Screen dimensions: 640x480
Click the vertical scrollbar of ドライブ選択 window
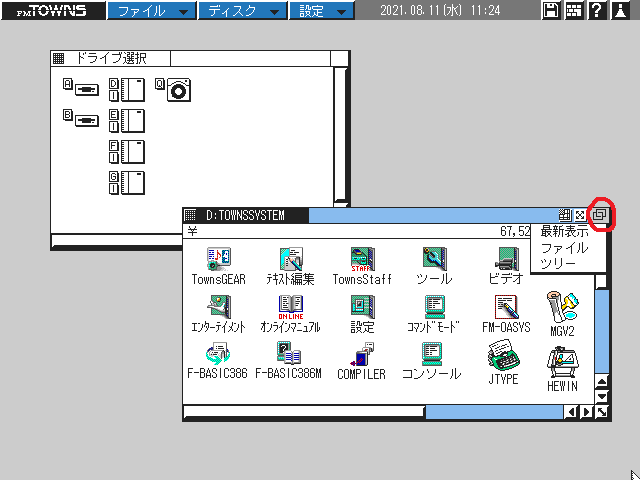[x=341, y=136]
